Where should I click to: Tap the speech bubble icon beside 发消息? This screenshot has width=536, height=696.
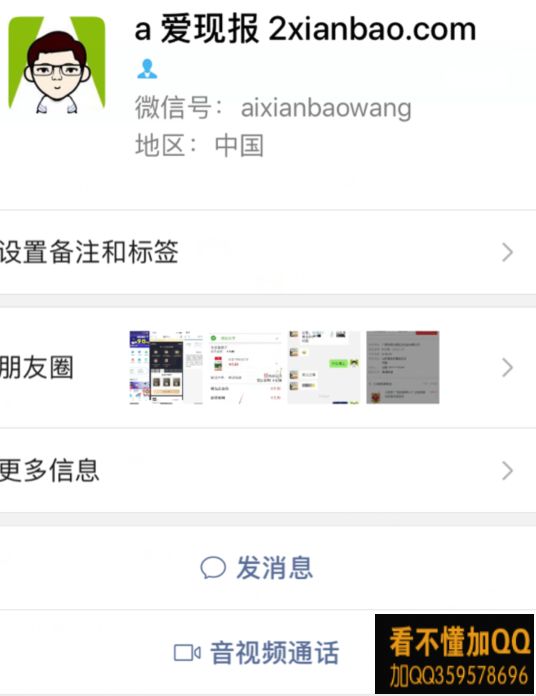[x=213, y=568]
